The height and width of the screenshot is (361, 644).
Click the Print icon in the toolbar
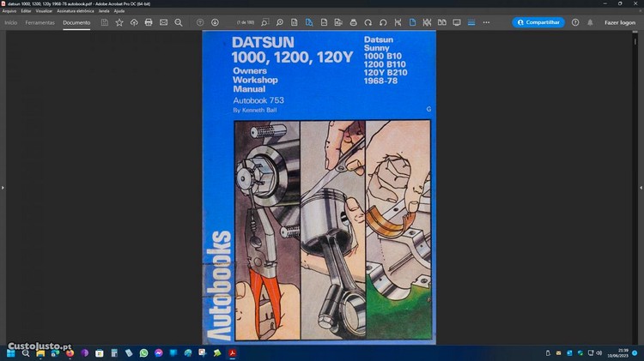149,22
